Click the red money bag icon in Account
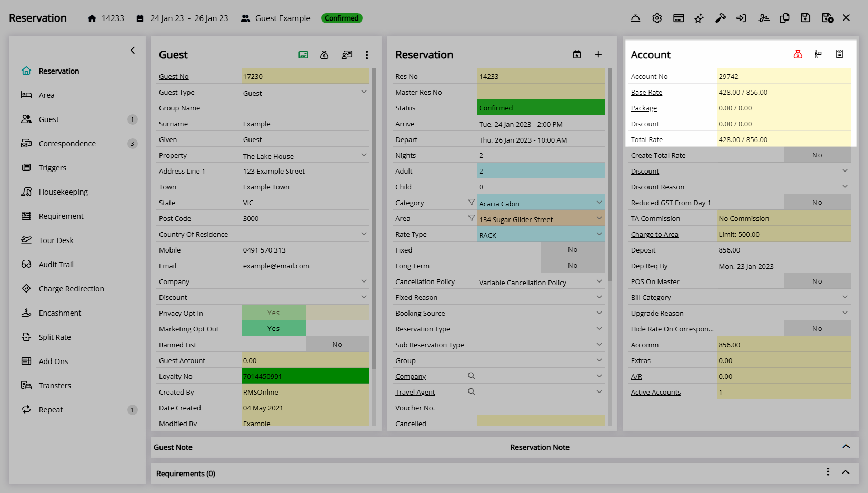868x493 pixels. (798, 54)
